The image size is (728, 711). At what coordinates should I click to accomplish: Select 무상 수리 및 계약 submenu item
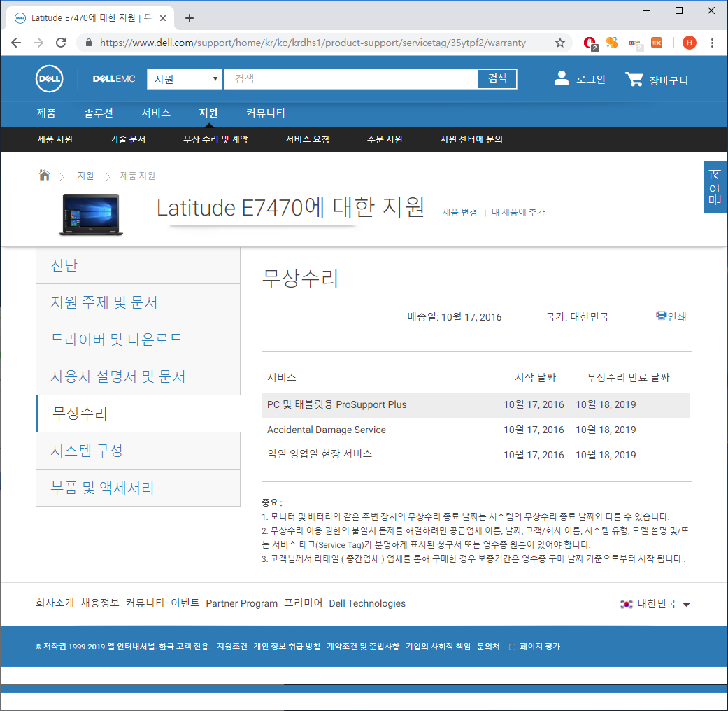pyautogui.click(x=215, y=139)
